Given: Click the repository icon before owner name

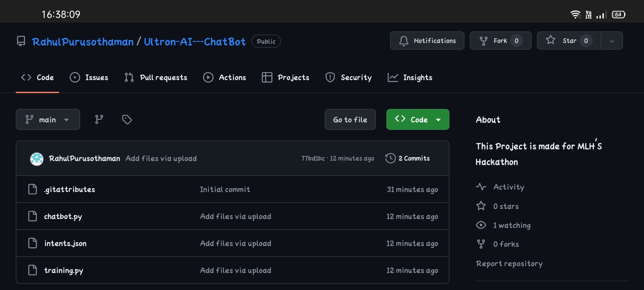Looking at the screenshot, I should pos(21,41).
